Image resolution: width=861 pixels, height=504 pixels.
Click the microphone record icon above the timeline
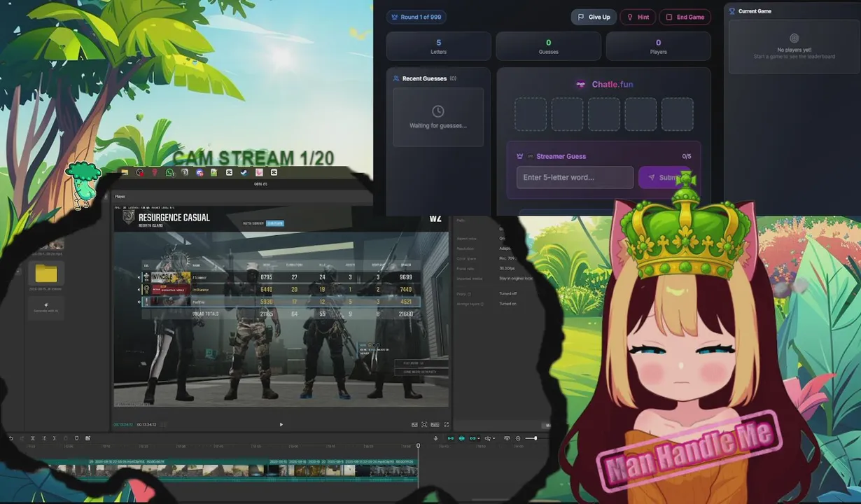click(435, 438)
